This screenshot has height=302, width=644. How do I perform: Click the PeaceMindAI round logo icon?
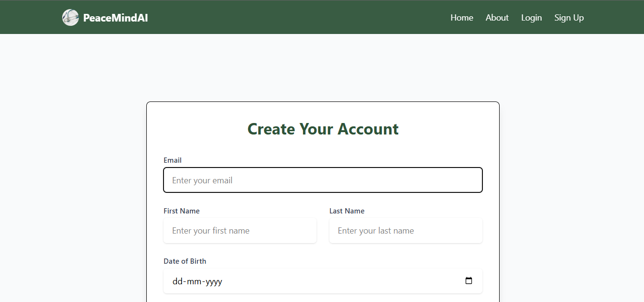(70, 18)
